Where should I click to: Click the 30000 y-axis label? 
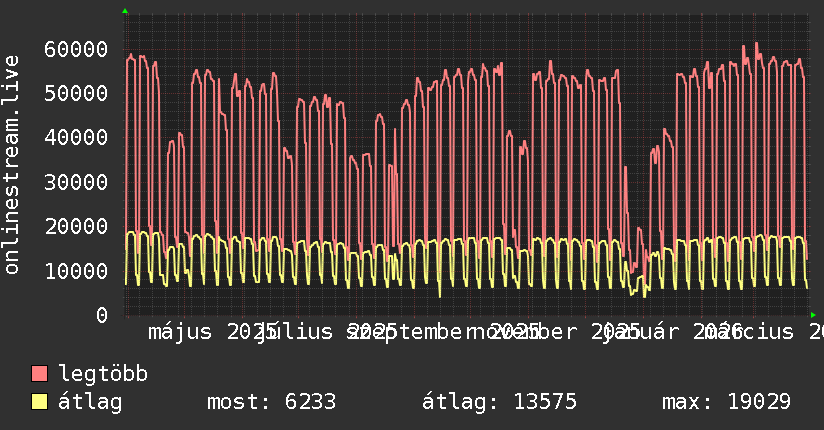pyautogui.click(x=77, y=182)
